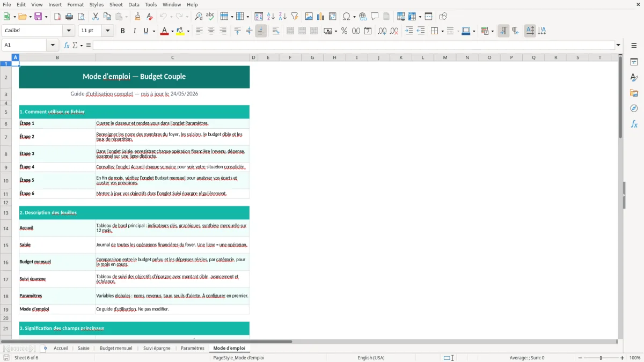Viewport: 644px width, 362px height.
Task: Insert a Pivot Table
Action: 333,17
